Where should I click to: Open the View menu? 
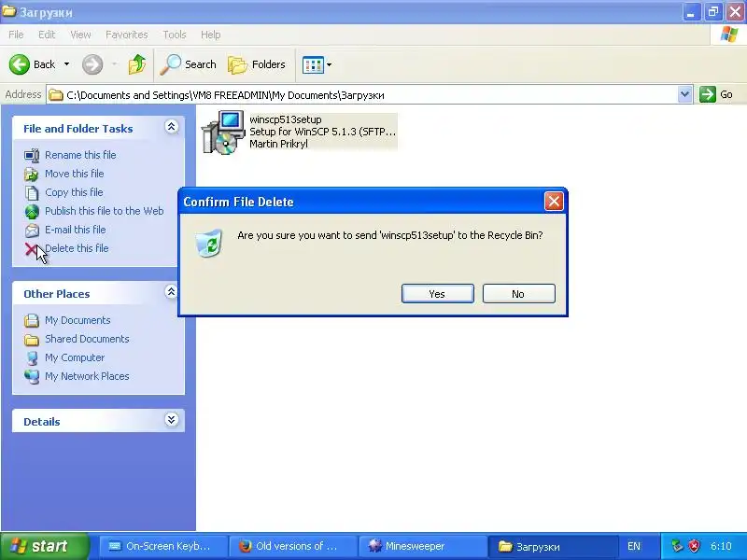tap(80, 35)
